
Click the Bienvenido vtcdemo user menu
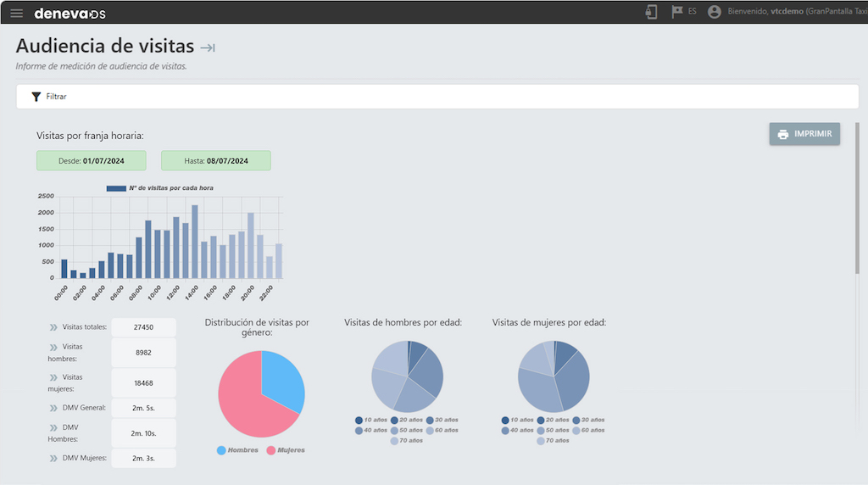tap(793, 12)
